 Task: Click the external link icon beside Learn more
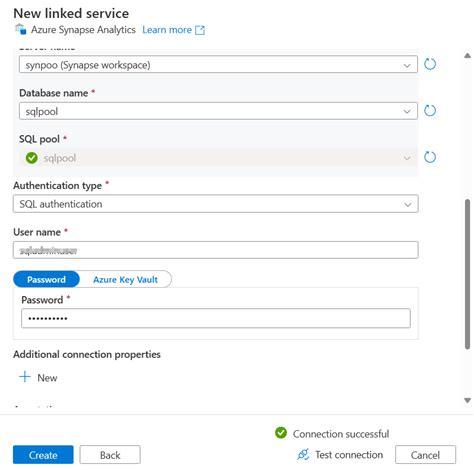(200, 30)
